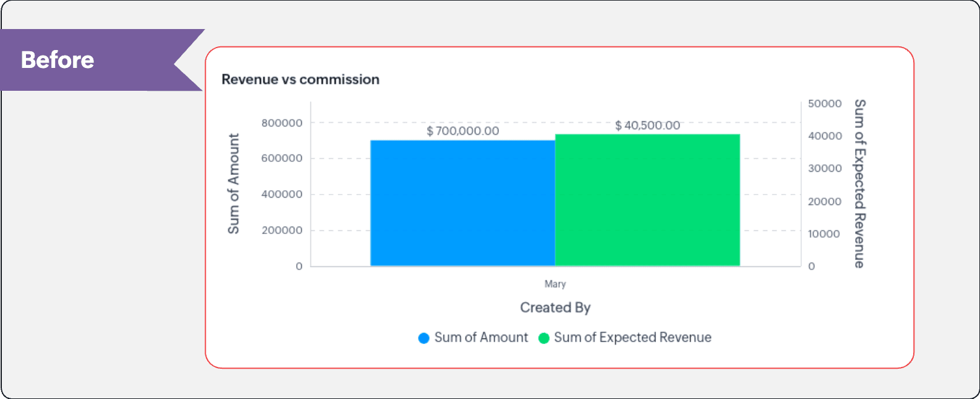Click the blue legend dot
Image resolution: width=980 pixels, height=399 pixels.
pos(424,338)
